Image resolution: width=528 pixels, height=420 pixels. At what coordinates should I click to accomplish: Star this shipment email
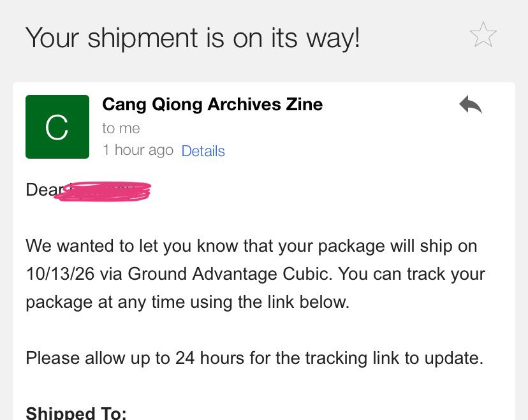483,34
